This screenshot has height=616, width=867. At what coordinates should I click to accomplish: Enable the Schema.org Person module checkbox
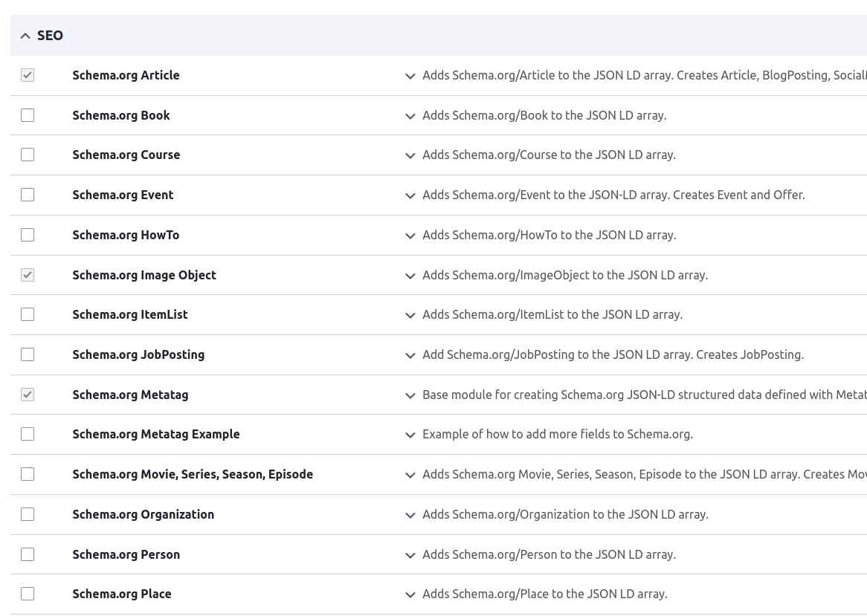click(27, 554)
